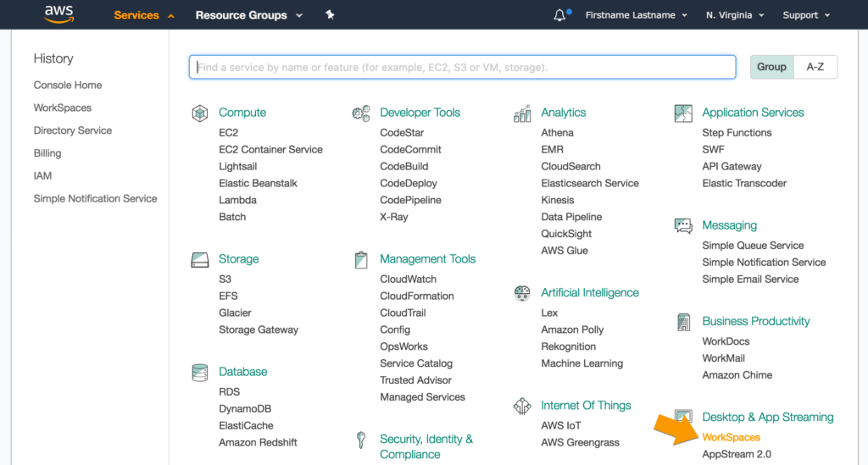This screenshot has height=465, width=868.
Task: Click the Analytics category icon
Action: (522, 113)
